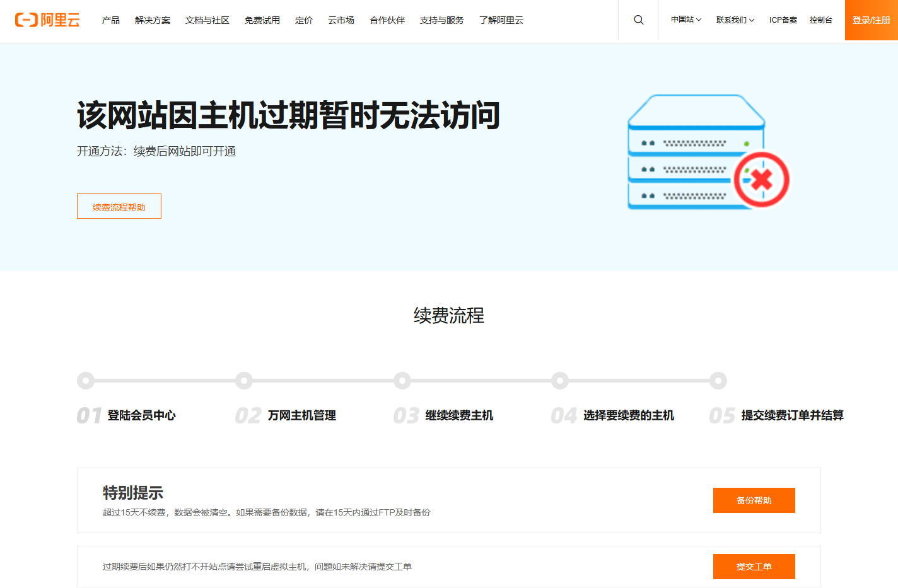The width and height of the screenshot is (898, 588).
Task: Select step 02 万网主机管理
Action: click(286, 415)
